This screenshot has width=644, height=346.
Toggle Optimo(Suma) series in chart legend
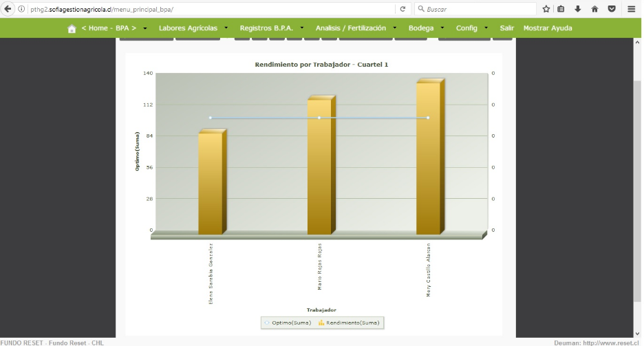click(288, 323)
